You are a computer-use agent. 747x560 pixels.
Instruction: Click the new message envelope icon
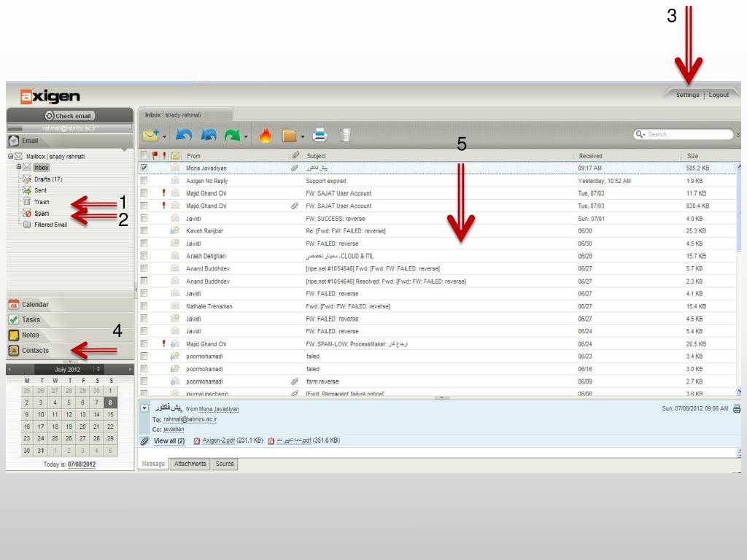pos(150,135)
